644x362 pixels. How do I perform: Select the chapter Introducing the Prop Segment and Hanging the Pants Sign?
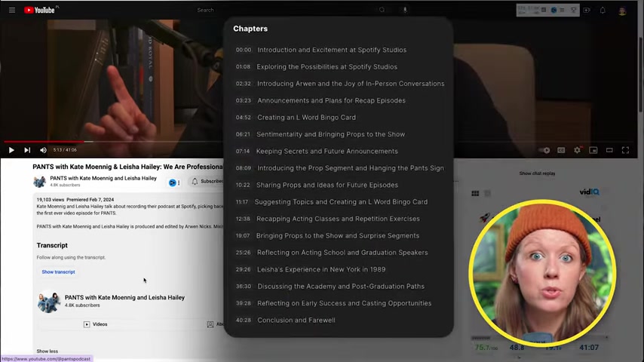coord(351,167)
